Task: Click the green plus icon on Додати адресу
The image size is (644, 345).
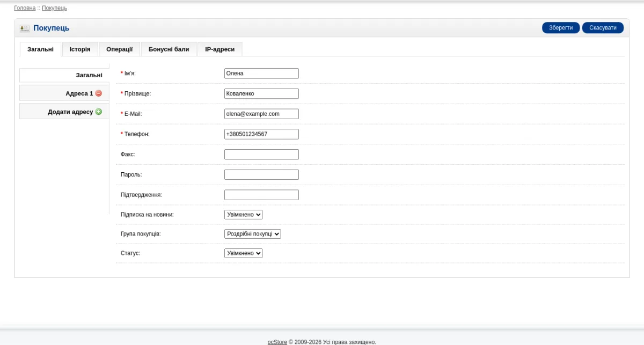Action: click(98, 112)
